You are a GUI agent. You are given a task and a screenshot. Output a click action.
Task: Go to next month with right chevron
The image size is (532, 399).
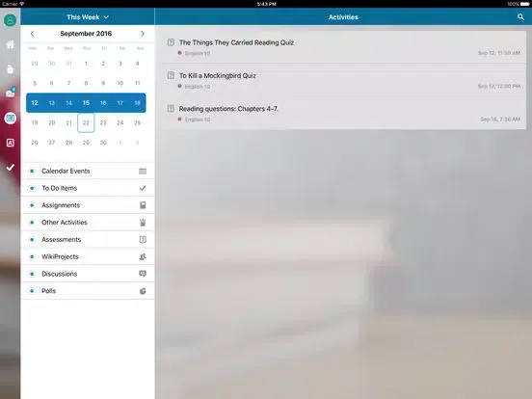(143, 34)
